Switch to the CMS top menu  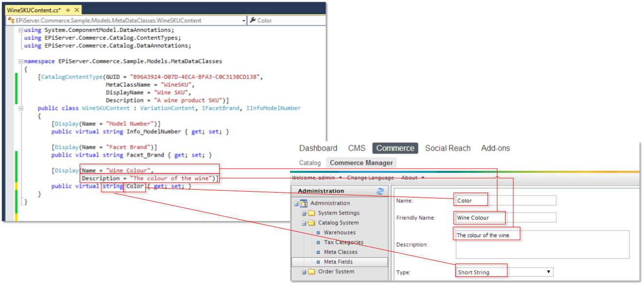tap(356, 148)
